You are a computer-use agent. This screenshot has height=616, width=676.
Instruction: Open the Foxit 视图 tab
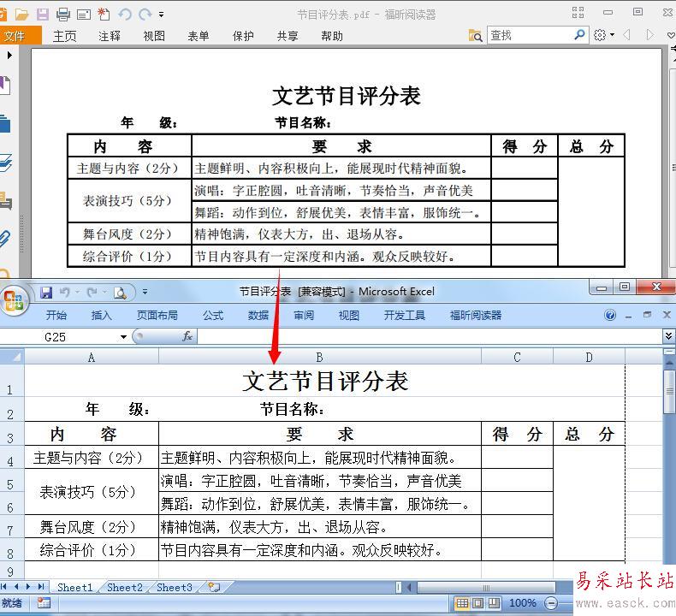coord(154,36)
